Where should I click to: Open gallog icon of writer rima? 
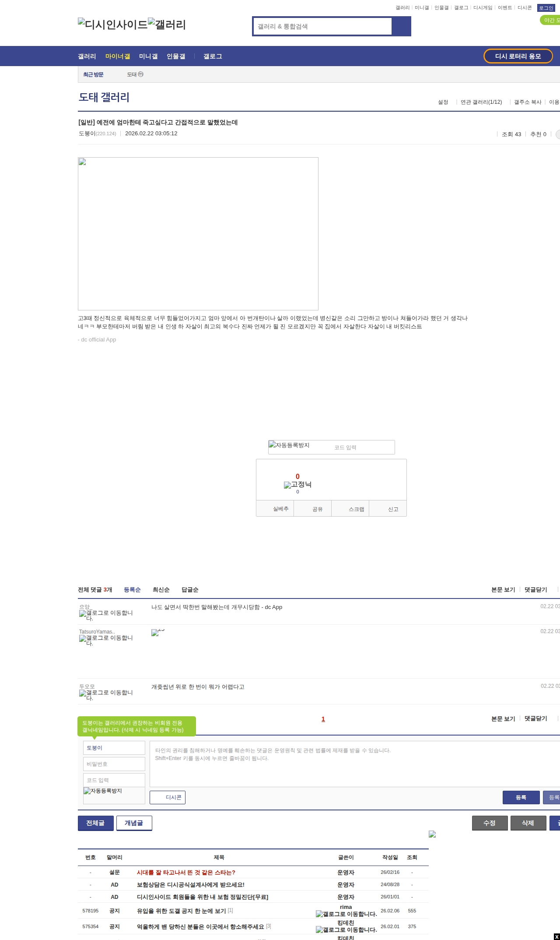(346, 914)
